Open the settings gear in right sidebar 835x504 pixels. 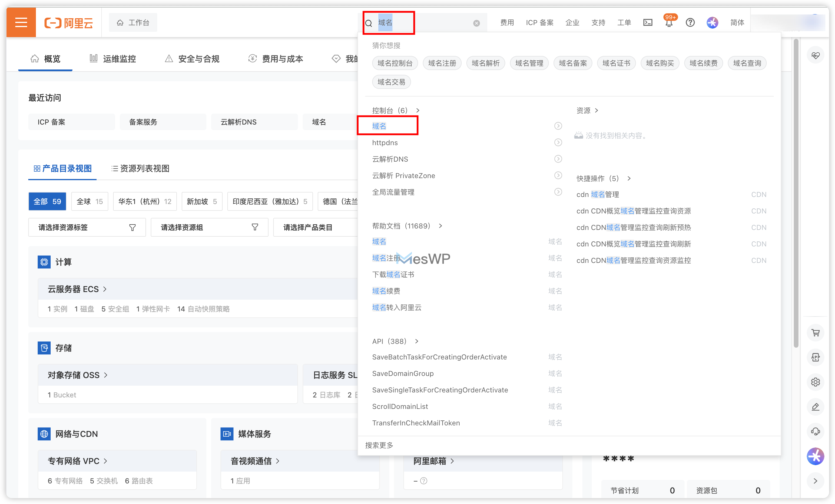click(815, 382)
